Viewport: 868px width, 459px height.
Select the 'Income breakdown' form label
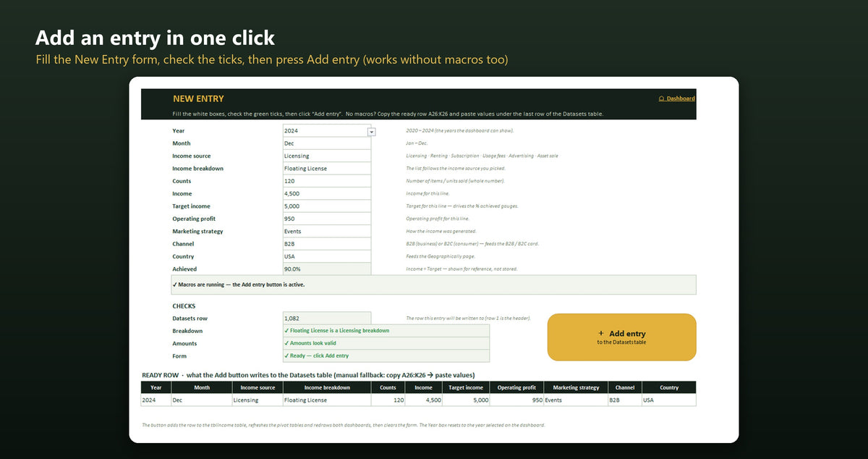(x=197, y=169)
